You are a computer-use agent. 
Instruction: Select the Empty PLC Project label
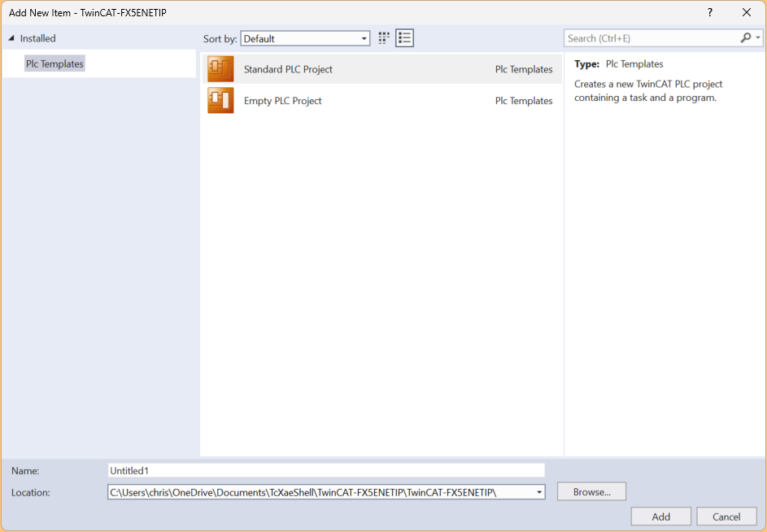click(282, 101)
